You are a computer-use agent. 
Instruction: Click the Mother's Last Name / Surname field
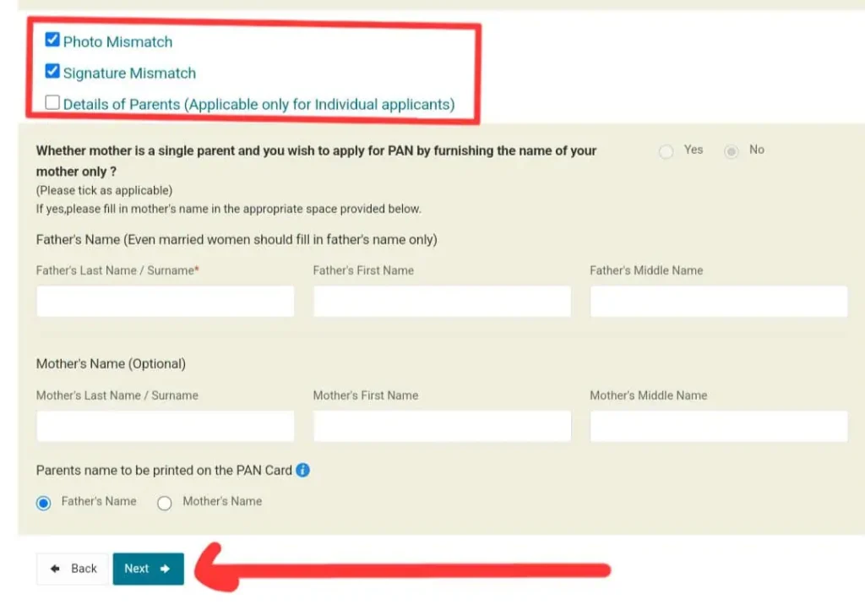click(x=166, y=426)
